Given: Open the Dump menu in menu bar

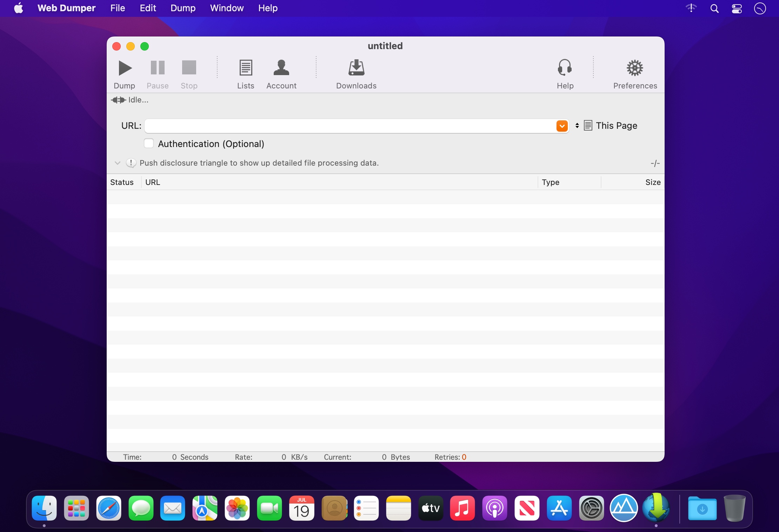Looking at the screenshot, I should pyautogui.click(x=183, y=8).
